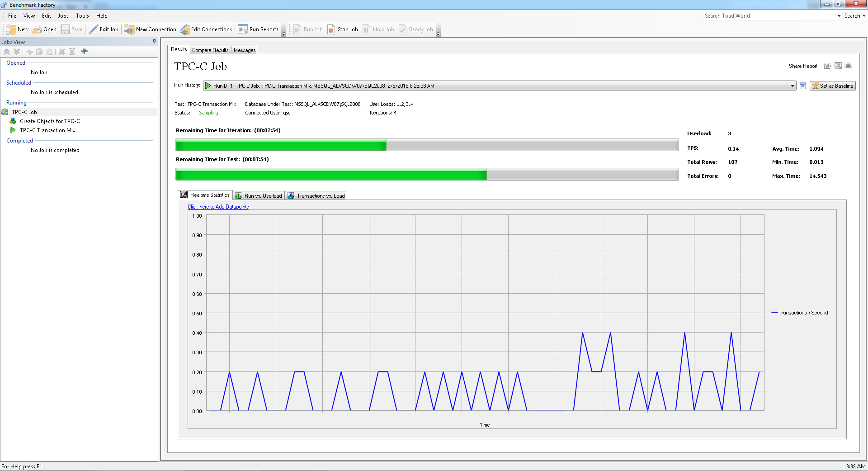868x471 pixels.
Task: Click the Edit Job pencil icon
Action: click(x=94, y=29)
